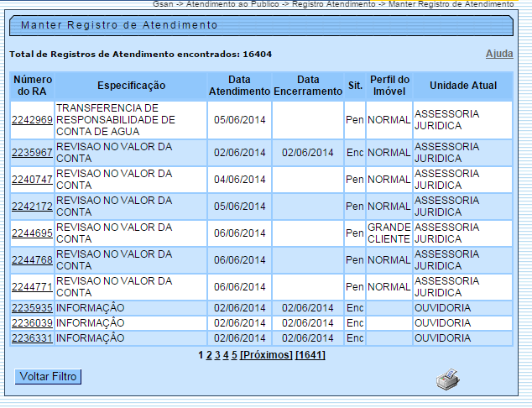
Task: Click the [Próximos] pagination link
Action: coord(266,355)
